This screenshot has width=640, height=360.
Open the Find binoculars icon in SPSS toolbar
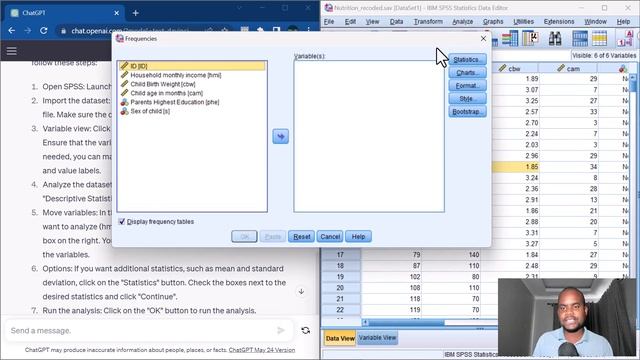click(555, 39)
